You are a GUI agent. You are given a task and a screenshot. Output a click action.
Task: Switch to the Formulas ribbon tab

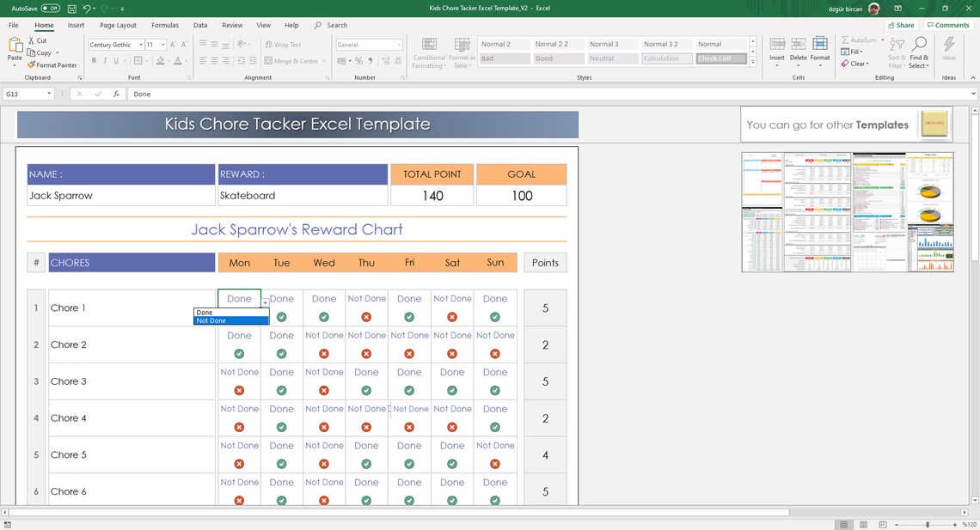point(165,25)
